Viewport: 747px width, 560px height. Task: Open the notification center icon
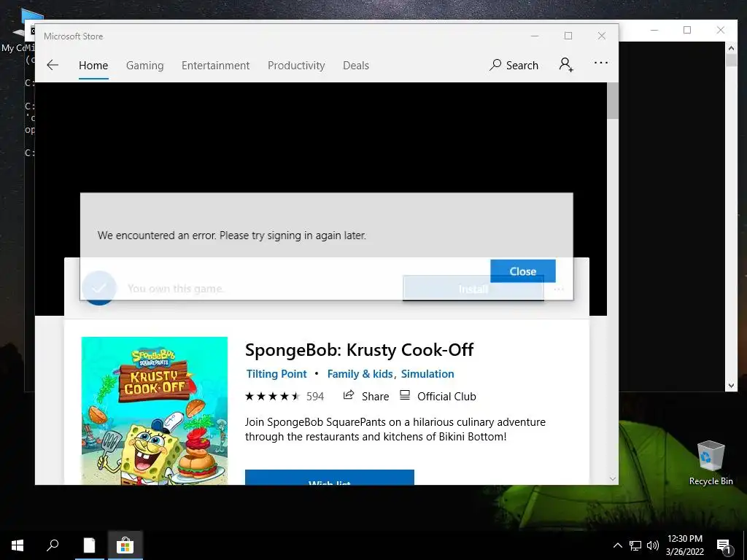click(724, 545)
